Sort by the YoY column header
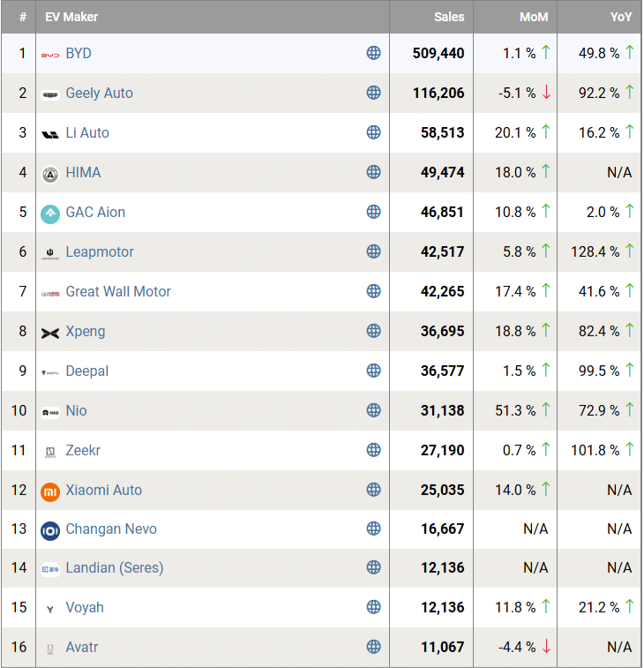Screen dimensions: 644x668 click(620, 17)
